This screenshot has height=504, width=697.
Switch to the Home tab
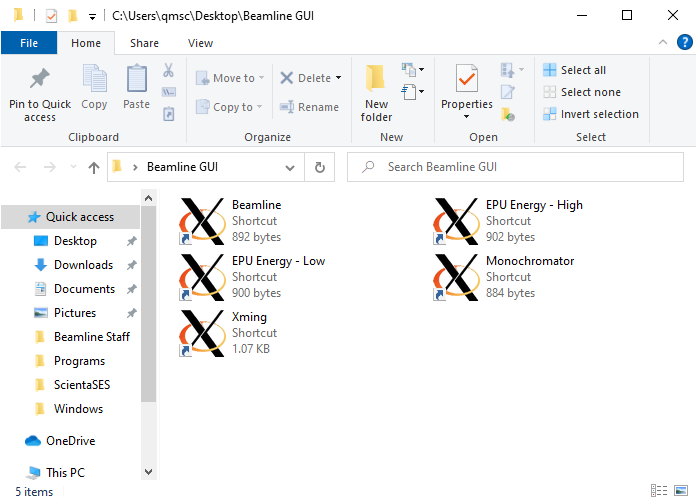(86, 43)
